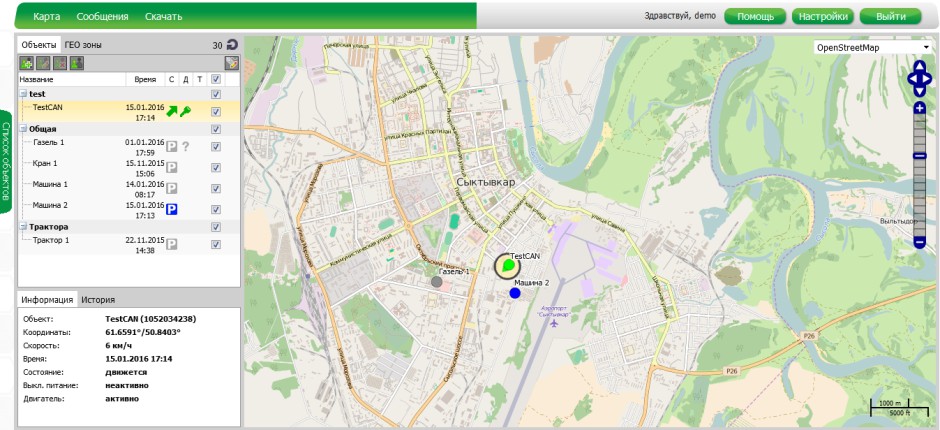Viewport: 940px width, 430px height.
Task: Uncheck the Трактор 1 checkbox
Action: coord(216,244)
